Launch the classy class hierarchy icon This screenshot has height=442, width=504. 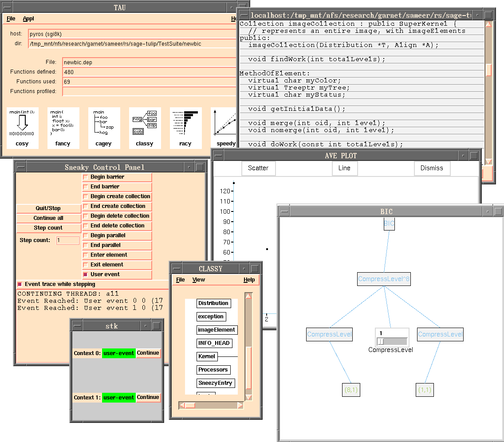tap(145, 128)
